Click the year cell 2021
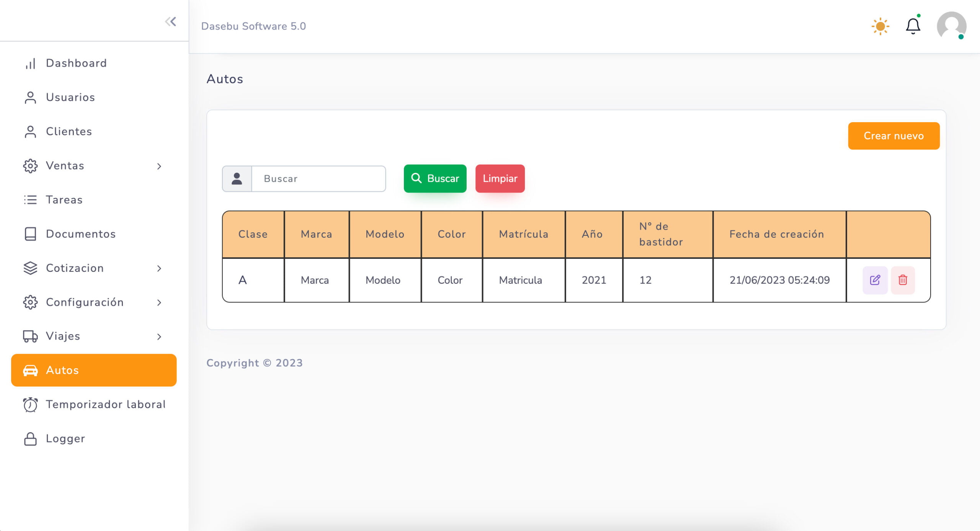 pos(594,280)
